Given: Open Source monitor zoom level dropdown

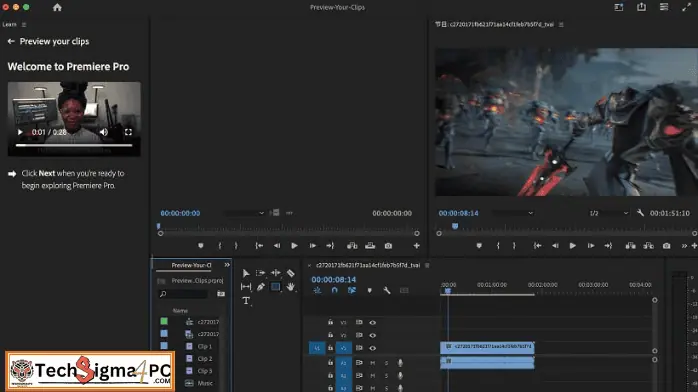Looking at the screenshot, I should 244,213.
